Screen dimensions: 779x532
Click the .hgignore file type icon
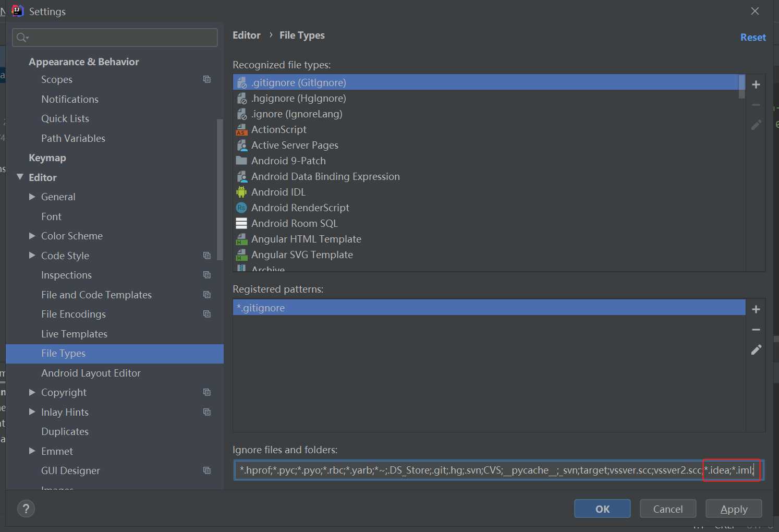tap(241, 98)
